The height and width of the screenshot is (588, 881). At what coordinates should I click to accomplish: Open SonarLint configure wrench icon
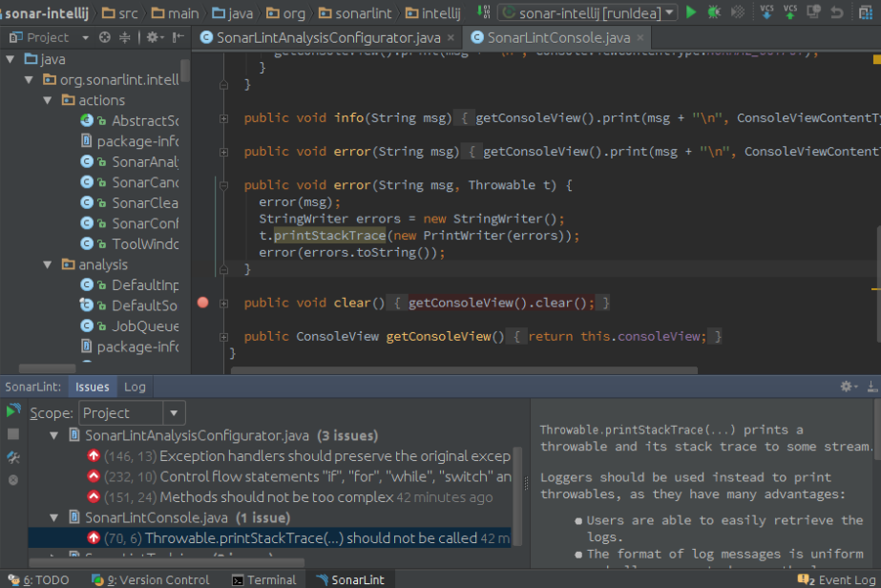[x=12, y=457]
